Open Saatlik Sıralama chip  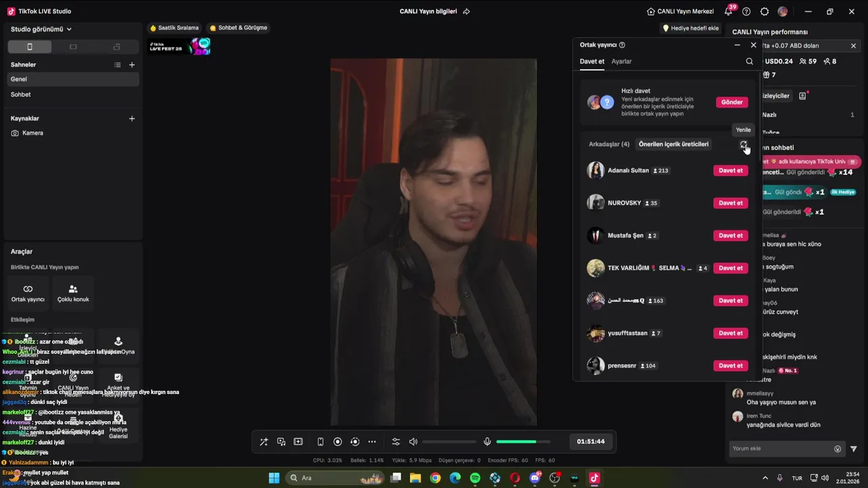coord(174,28)
